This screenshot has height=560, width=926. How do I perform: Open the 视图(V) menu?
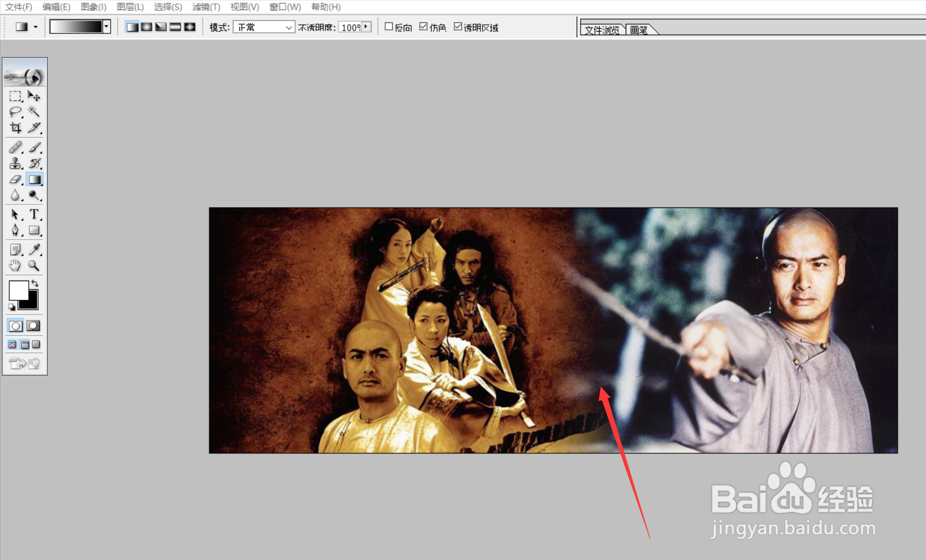244,7
